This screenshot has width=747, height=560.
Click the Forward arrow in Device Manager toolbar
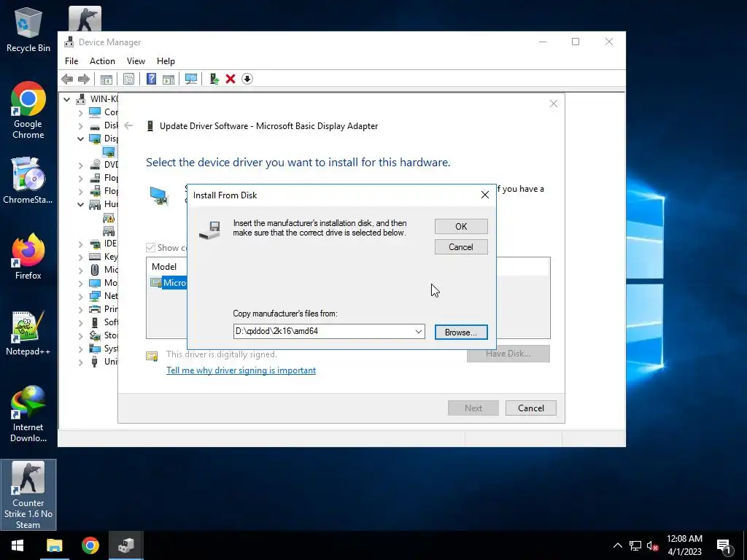point(84,79)
